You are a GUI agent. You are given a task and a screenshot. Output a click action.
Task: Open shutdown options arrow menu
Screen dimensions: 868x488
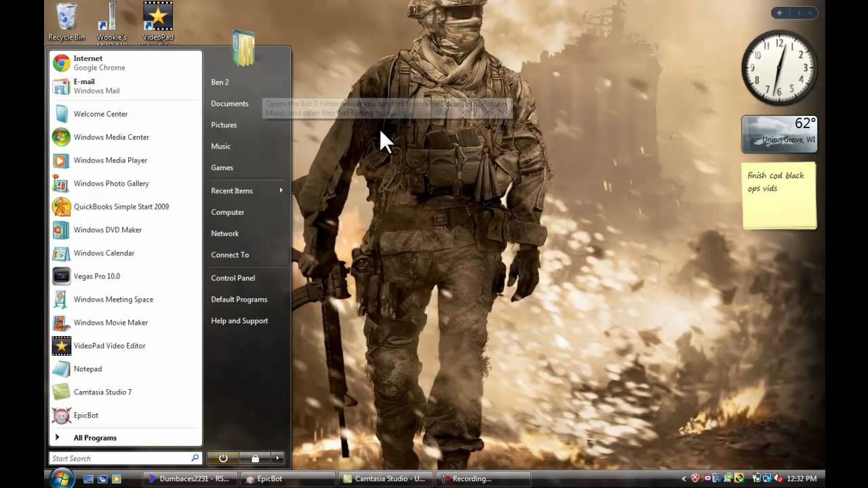coord(277,458)
